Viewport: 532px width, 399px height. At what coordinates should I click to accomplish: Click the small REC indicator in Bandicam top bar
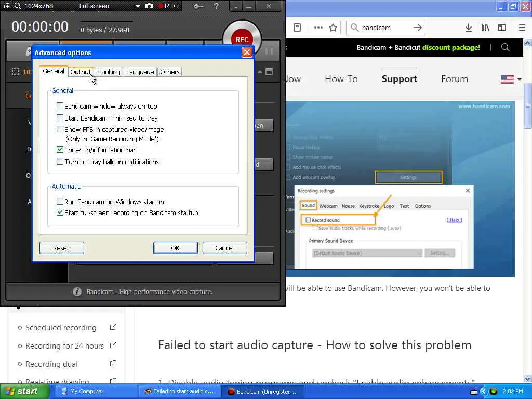click(168, 6)
